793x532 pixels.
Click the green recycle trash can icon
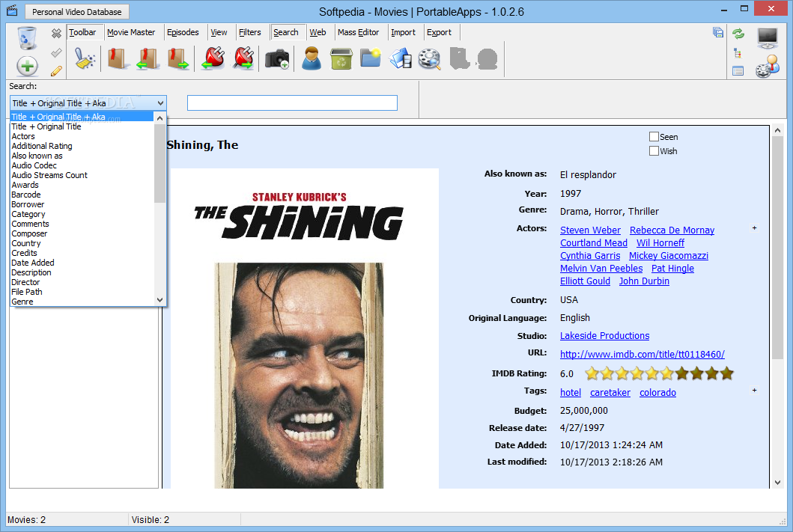point(341,58)
